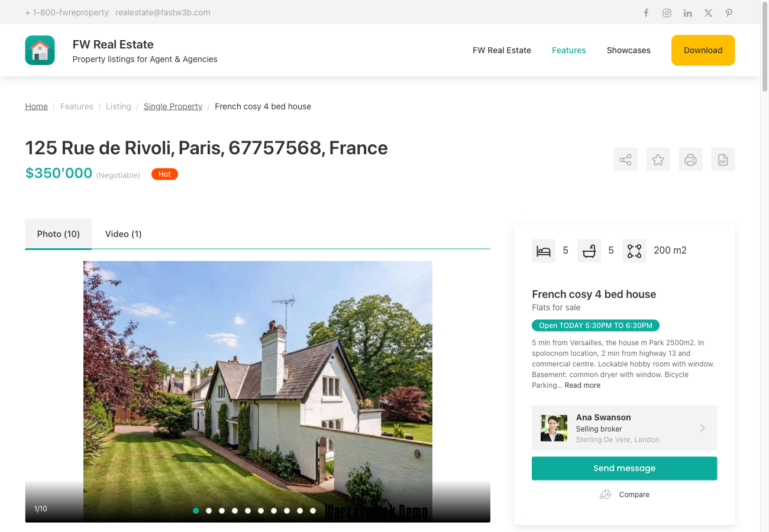
Task: Open the share options icon
Action: pyautogui.click(x=625, y=159)
